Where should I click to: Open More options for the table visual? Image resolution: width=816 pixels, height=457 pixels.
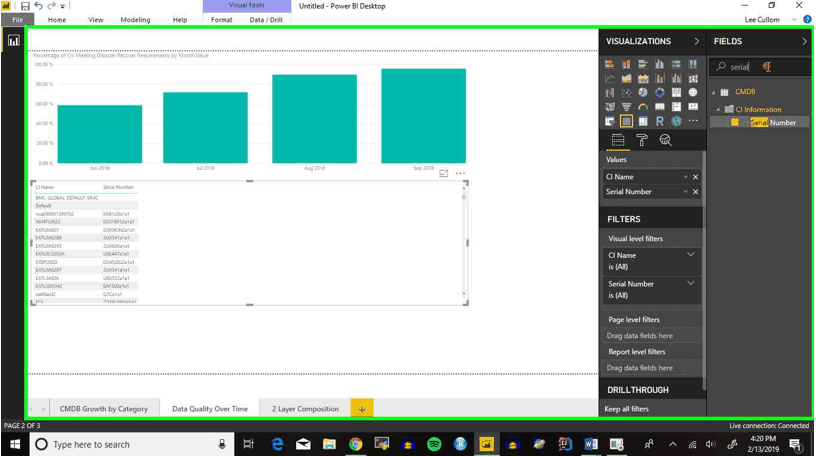(x=461, y=173)
